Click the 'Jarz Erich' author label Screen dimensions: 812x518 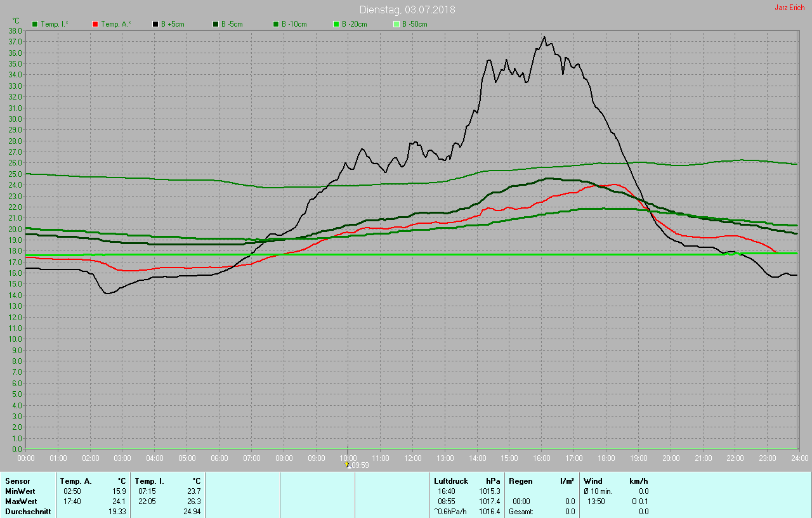pyautogui.click(x=790, y=8)
